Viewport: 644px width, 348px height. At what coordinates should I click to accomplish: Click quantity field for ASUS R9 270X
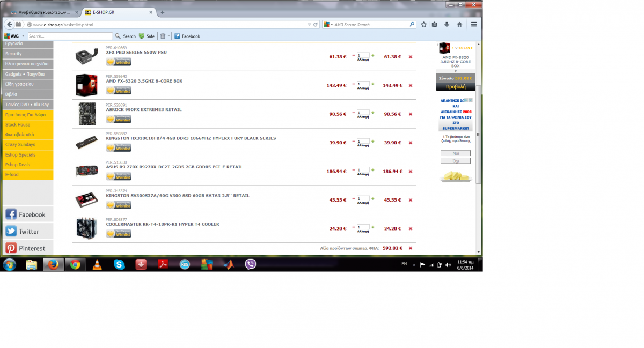pos(363,170)
